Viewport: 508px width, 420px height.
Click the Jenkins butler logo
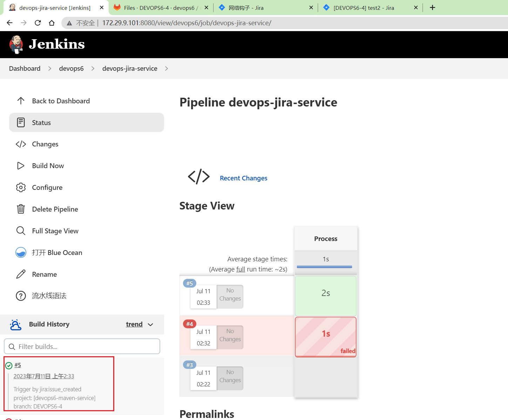click(16, 44)
